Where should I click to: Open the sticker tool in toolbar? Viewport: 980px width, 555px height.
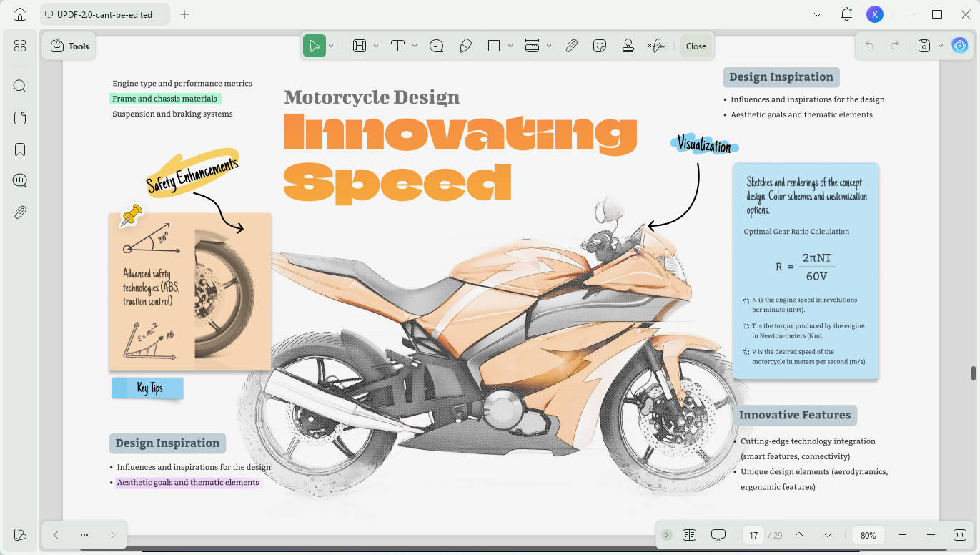600,46
